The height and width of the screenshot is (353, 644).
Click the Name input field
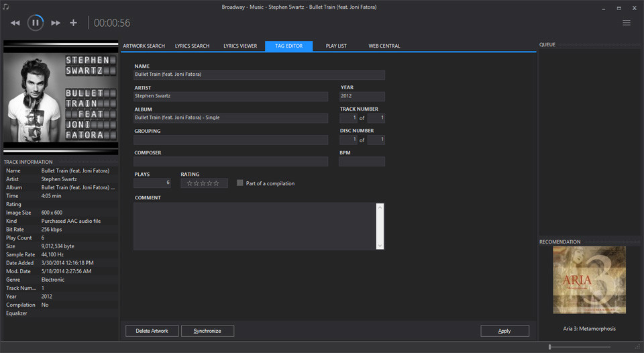click(259, 74)
